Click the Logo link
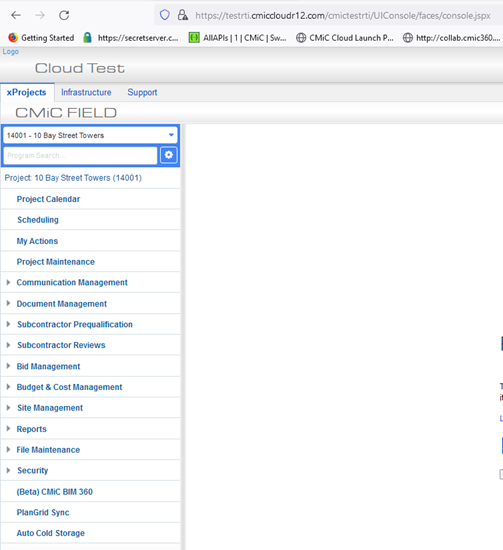 [x=11, y=52]
